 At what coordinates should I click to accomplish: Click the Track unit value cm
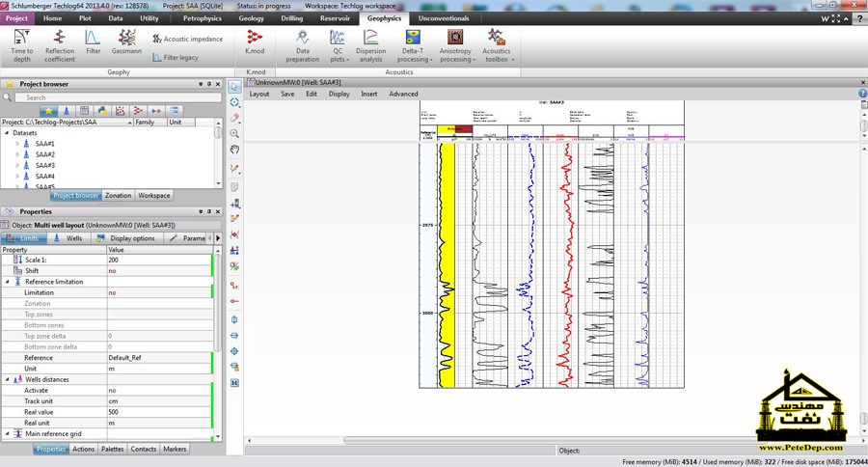point(159,401)
